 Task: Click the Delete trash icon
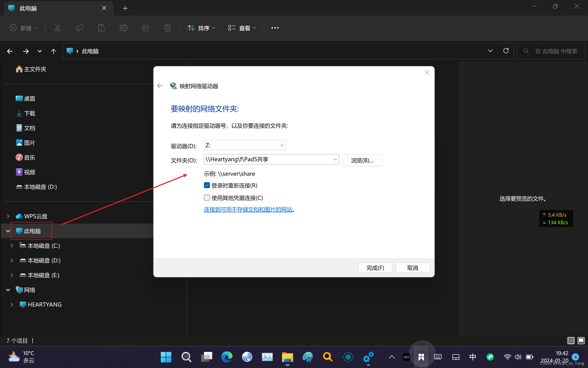[x=168, y=28]
